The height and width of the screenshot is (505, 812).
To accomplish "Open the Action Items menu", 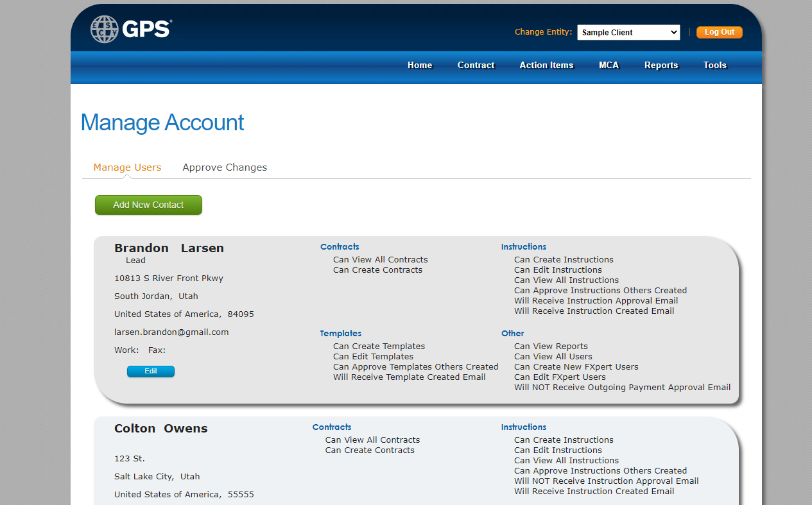I will point(546,65).
